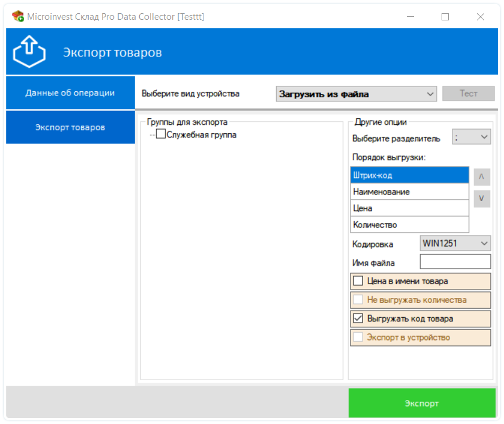Screen dimensions: 504x424
Task: Toggle Экспорт в устройство checkbox
Action: [x=358, y=337]
